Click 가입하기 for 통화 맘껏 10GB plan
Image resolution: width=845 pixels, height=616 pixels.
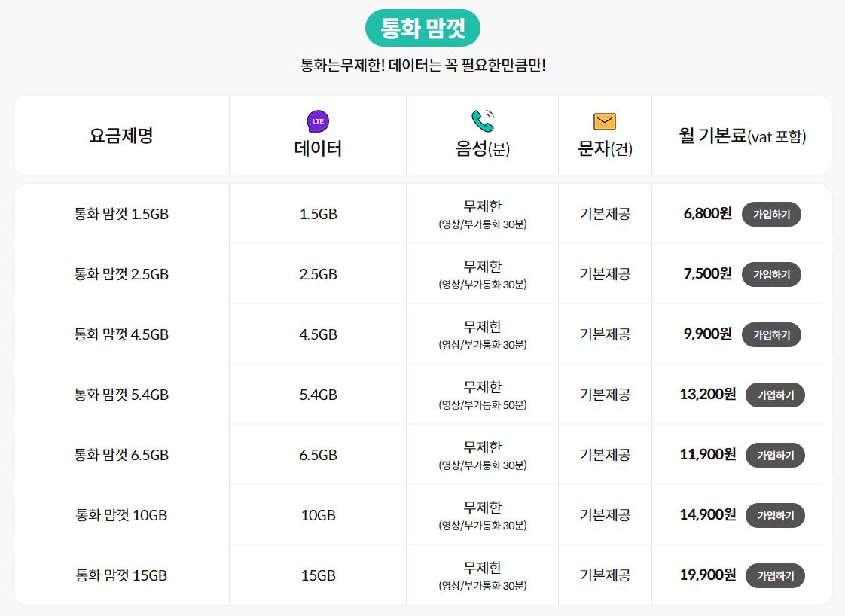[x=776, y=515]
